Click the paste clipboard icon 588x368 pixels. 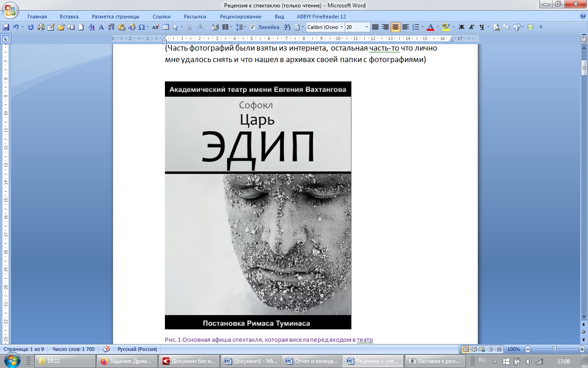point(121,27)
